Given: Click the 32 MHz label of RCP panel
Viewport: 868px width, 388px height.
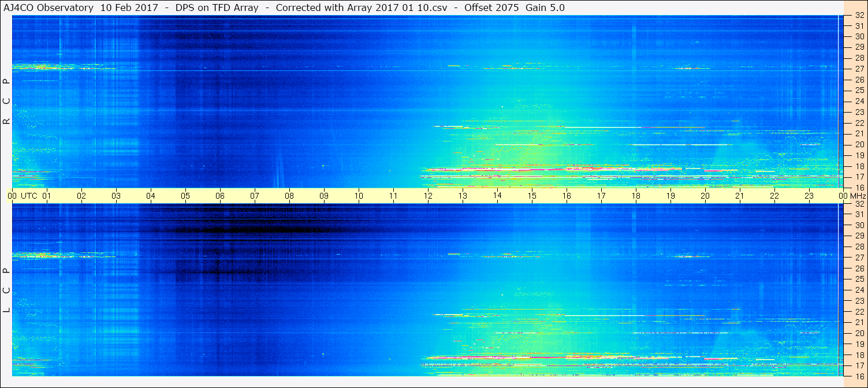Looking at the screenshot, I should [x=859, y=15].
